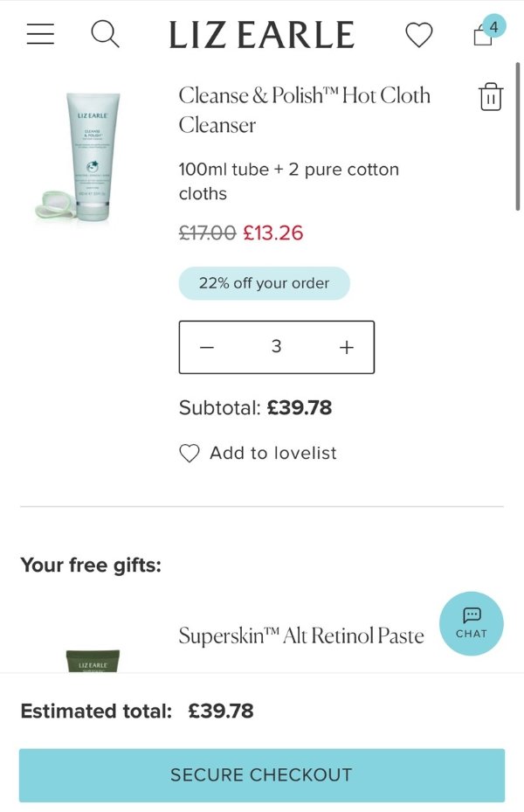Screen dimensions: 524x812
Task: Open wishlist via header heart icon
Action: [419, 35]
